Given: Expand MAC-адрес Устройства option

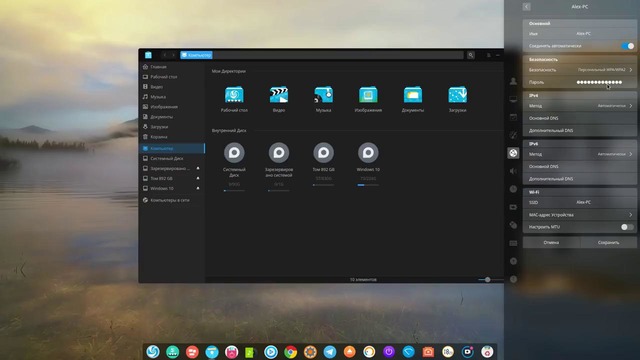Looking at the screenshot, I should click(580, 215).
